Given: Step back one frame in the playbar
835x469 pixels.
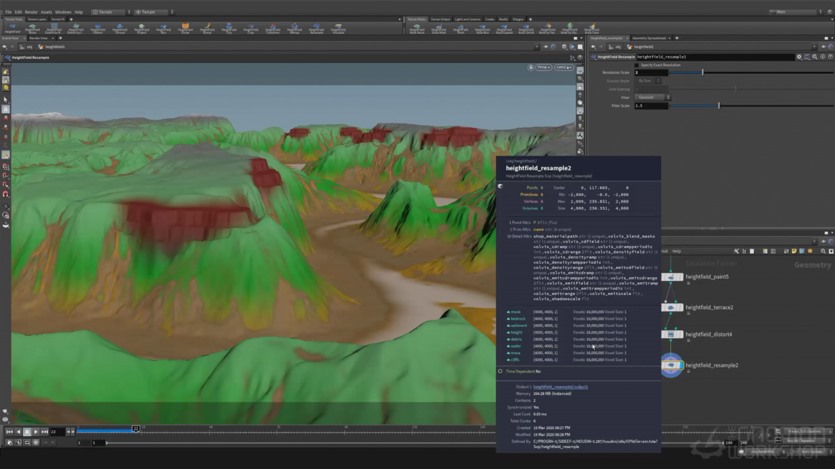Looking at the screenshot, I should click(70, 432).
